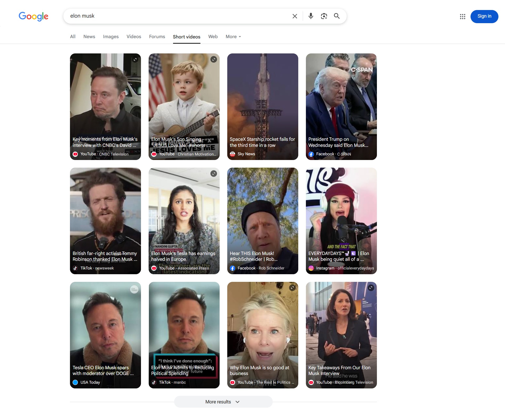
Task: Click the TikTok icon on the newsweek video
Action: coord(75,268)
